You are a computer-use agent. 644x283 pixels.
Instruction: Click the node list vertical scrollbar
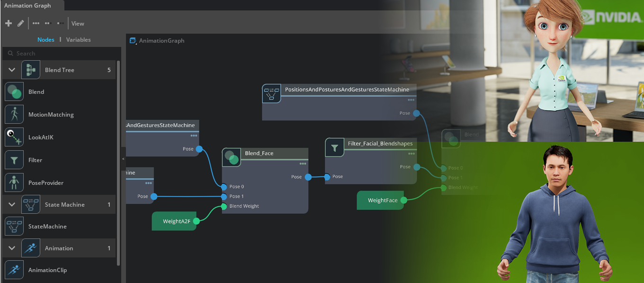pyautogui.click(x=118, y=163)
